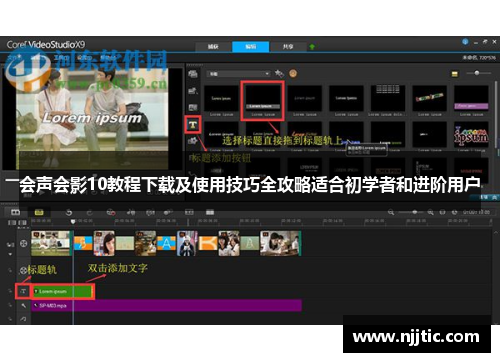Switch to Storyboard view icon
Screen dimensions: 500x362
coord(16,212)
